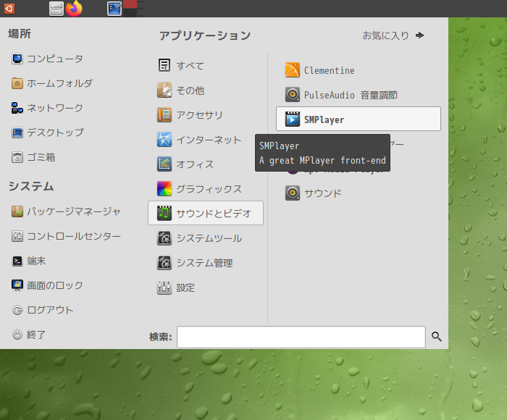Click アクセサリ text label

point(199,115)
